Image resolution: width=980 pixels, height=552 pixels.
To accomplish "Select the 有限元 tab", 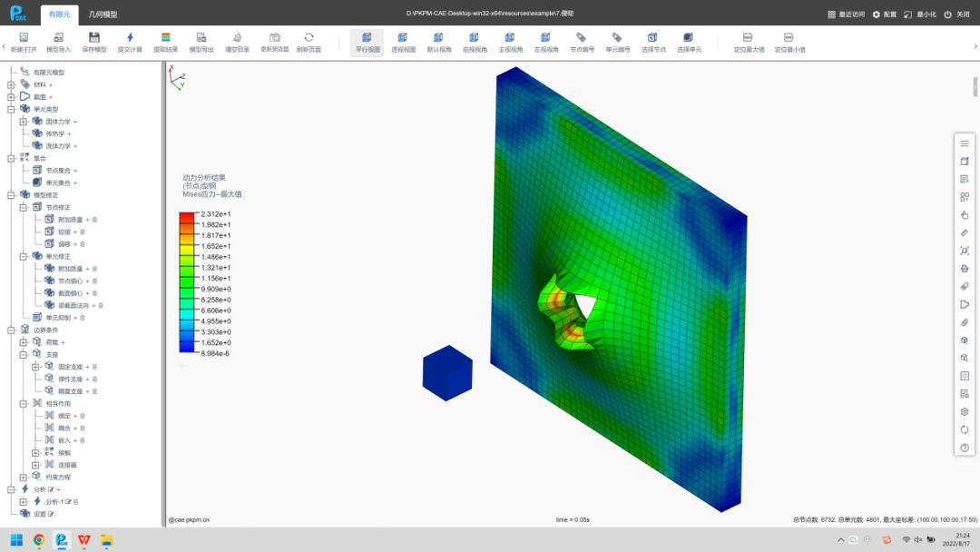I will coord(59,15).
